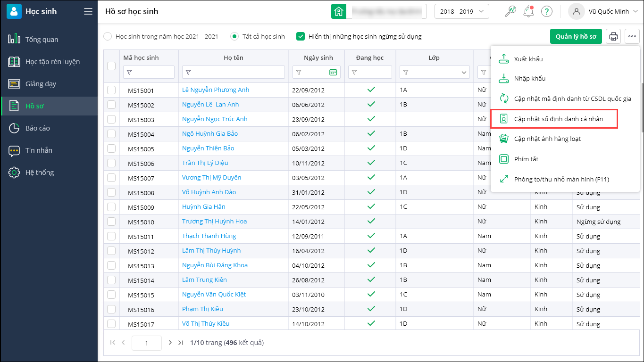Click the Quản lý hồ sơ button
644x362 pixels.
[x=576, y=36]
